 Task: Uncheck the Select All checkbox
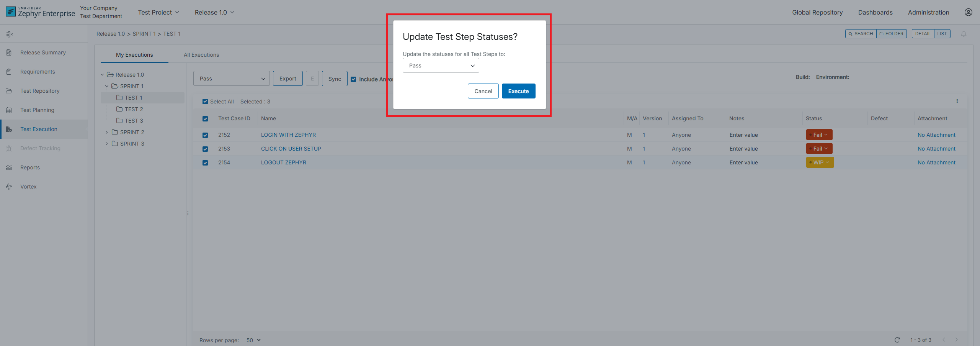[x=205, y=102]
